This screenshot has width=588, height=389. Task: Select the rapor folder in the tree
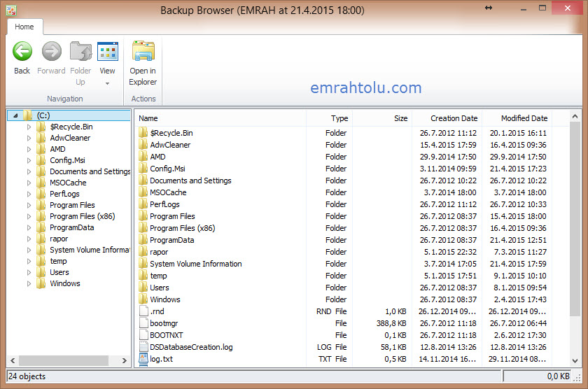59,239
